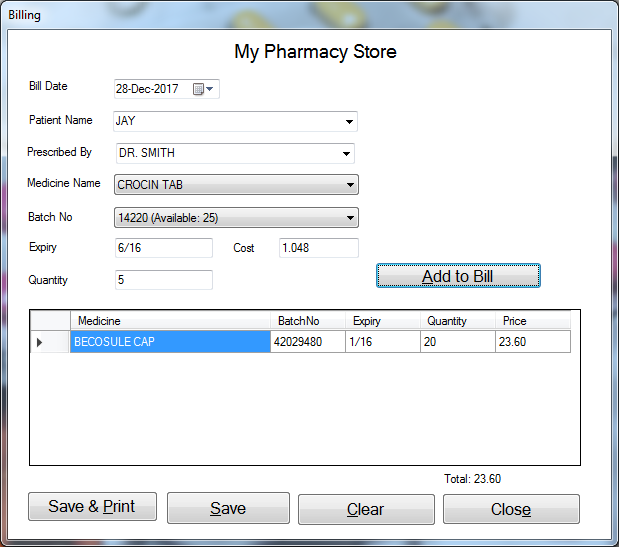This screenshot has height=547, width=619.
Task: Click the Clear button
Action: [x=365, y=509]
